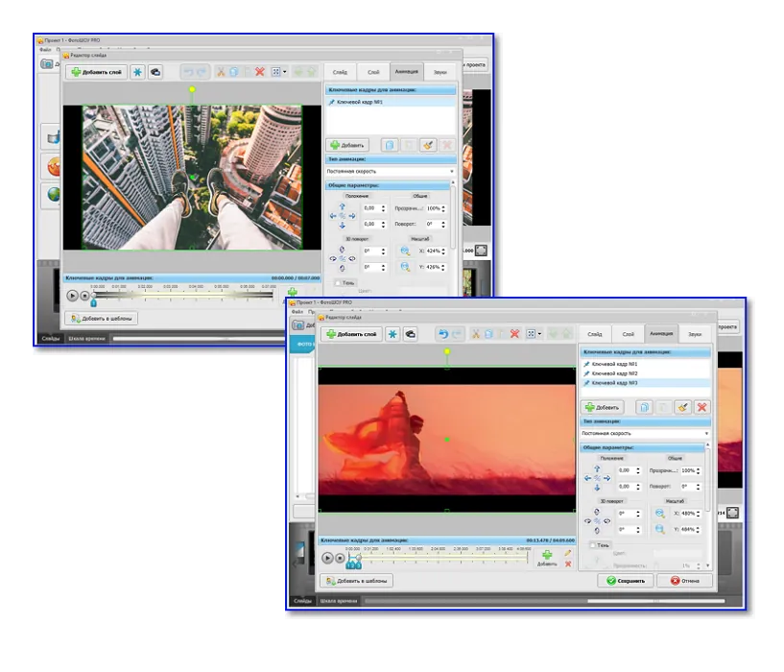
Task: Click broom clear-keyframes icon in lower window
Action: click(682, 407)
